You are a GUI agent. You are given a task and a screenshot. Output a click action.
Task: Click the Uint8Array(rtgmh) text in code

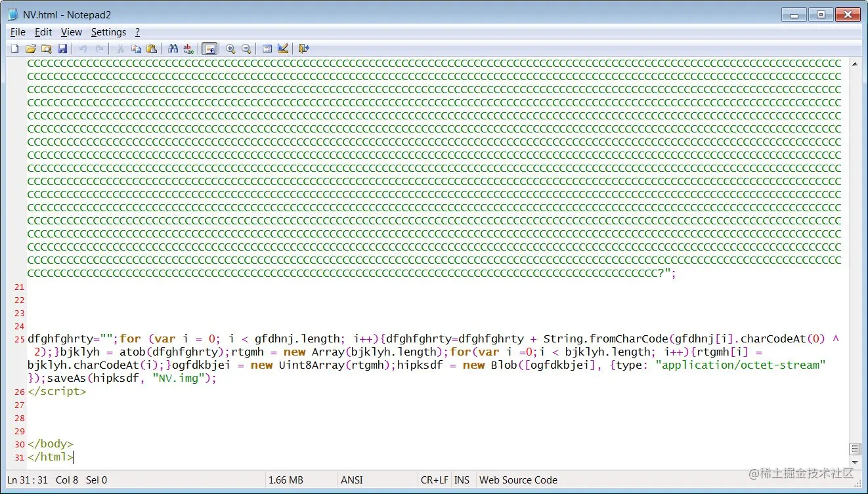pos(336,365)
